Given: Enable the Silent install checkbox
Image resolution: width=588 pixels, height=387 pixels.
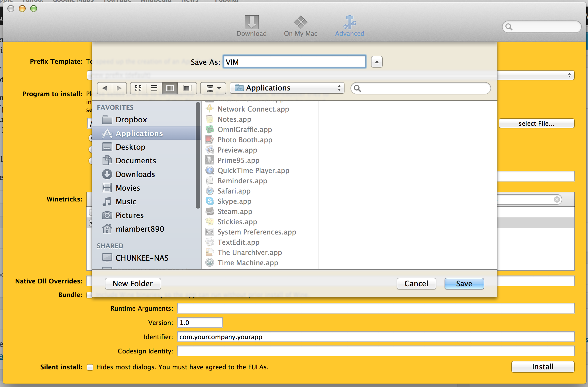Looking at the screenshot, I should click(x=90, y=367).
